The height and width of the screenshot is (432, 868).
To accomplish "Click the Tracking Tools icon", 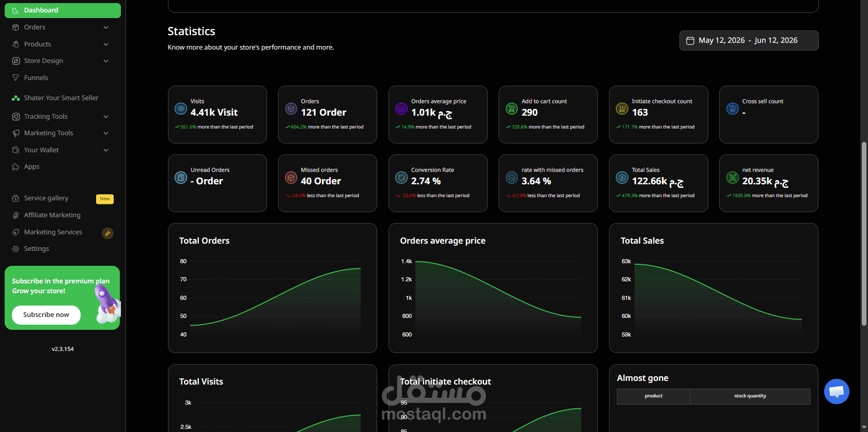I will [16, 117].
